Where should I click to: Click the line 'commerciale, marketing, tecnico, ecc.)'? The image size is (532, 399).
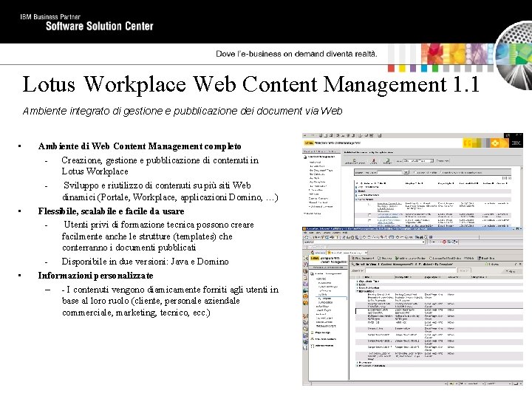(x=136, y=312)
